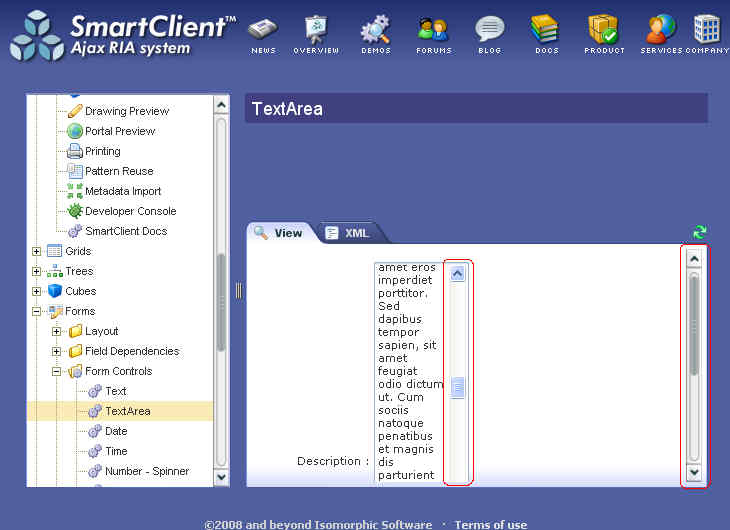Click the green refresh icon above the view panel
730x530 pixels.
699,232
